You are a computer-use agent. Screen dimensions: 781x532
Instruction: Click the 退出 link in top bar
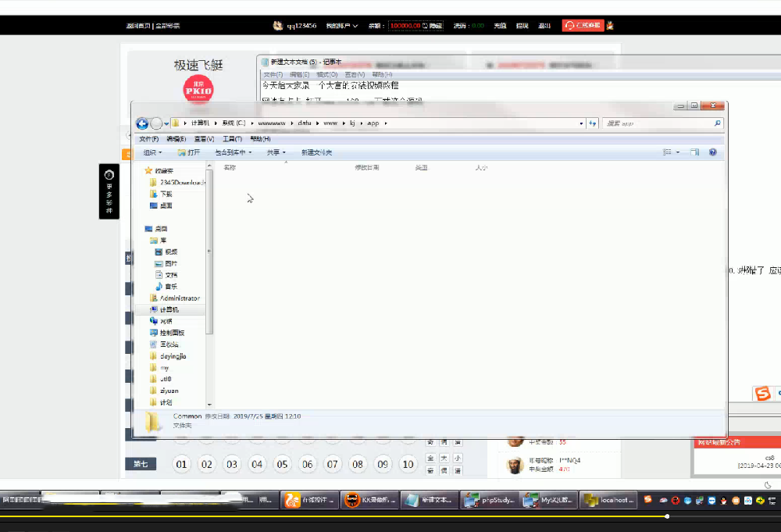point(544,26)
